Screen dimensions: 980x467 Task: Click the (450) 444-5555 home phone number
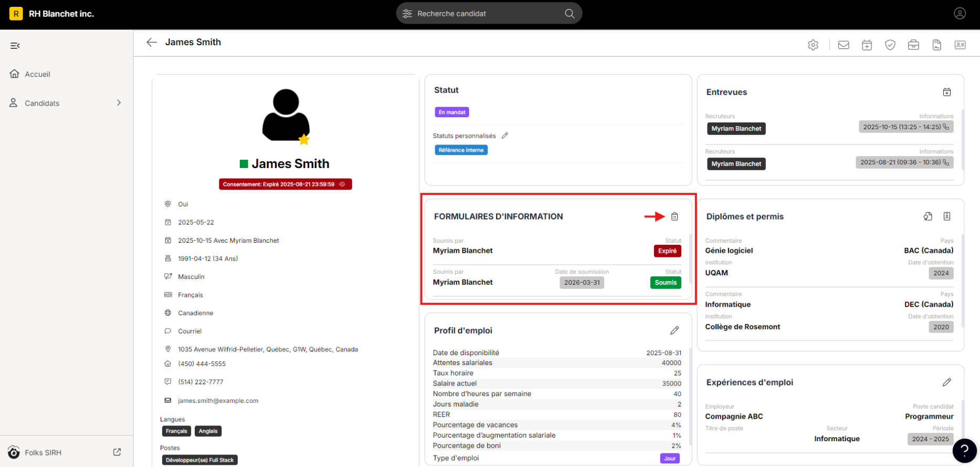point(202,364)
